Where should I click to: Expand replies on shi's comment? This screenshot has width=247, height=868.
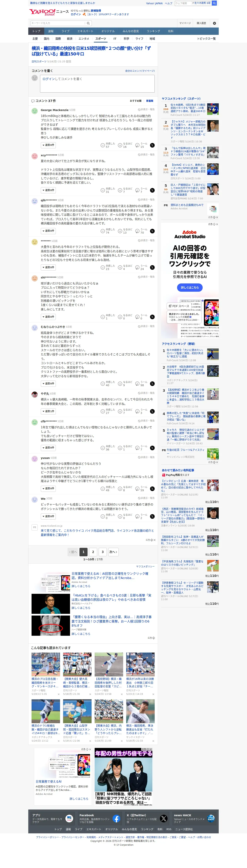tap(48, 317)
